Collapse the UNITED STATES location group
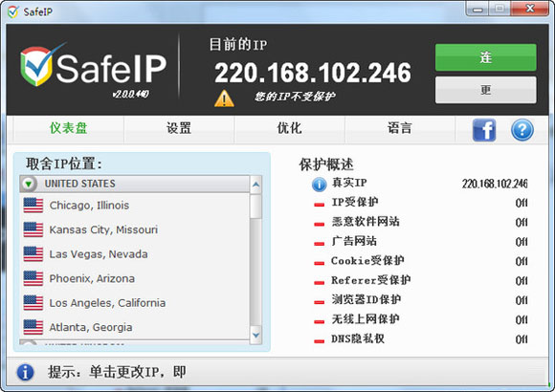The height and width of the screenshot is (392, 555). click(29, 184)
